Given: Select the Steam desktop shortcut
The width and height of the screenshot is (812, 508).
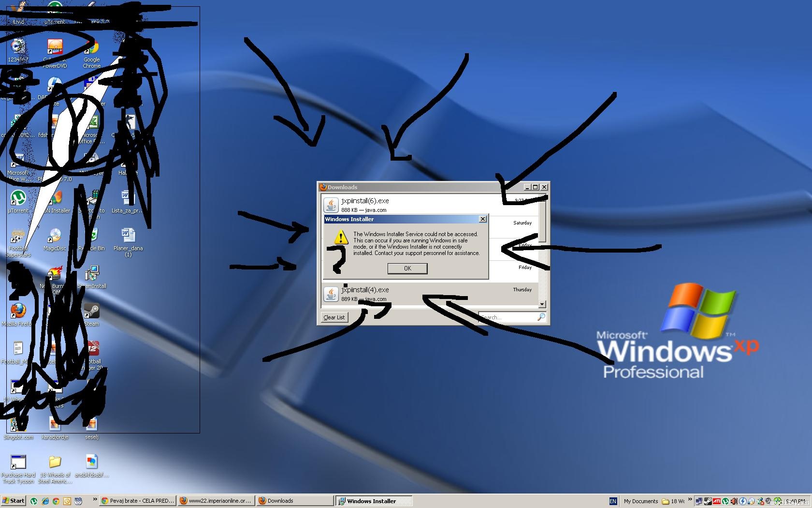Looking at the screenshot, I should tap(91, 315).
